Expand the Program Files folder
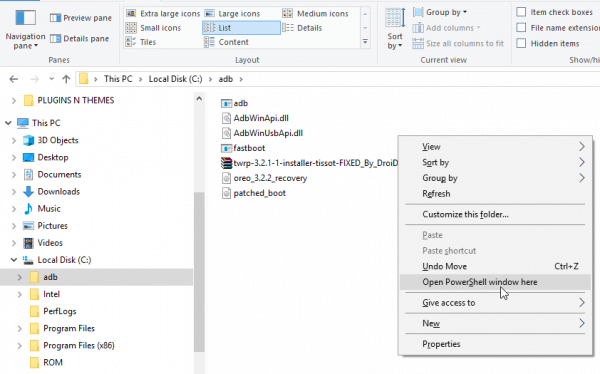600x374 pixels. point(20,328)
